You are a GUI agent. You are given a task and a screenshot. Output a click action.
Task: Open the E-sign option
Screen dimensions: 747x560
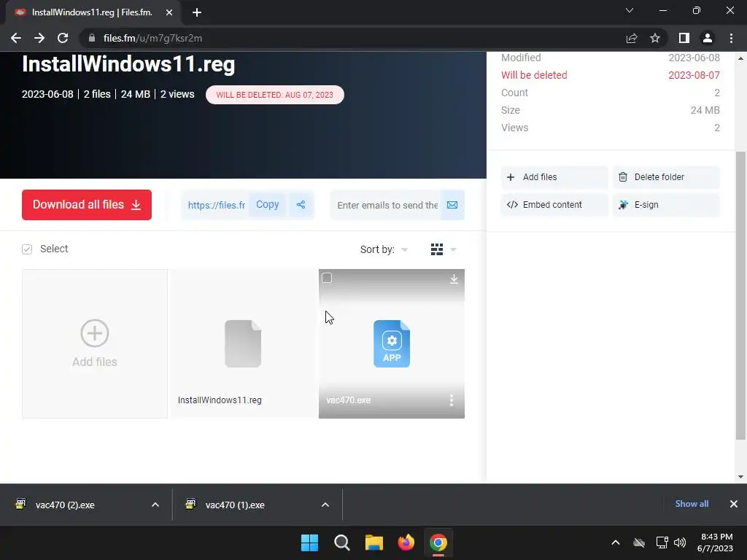[666, 205]
